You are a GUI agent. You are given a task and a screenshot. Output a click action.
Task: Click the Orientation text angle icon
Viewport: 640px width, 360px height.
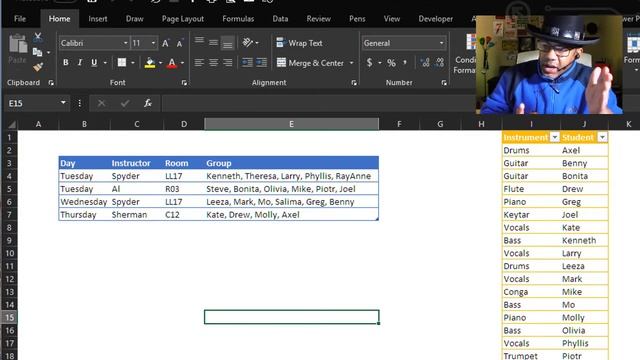[x=248, y=42]
